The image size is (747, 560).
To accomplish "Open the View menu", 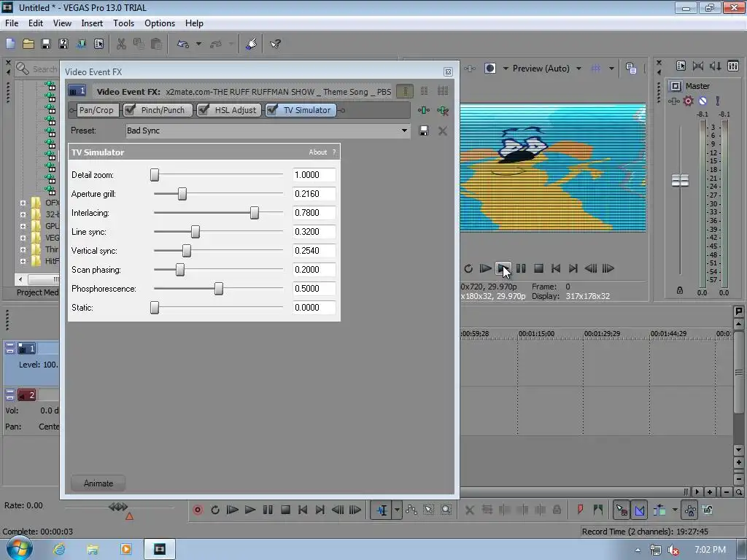I will click(x=62, y=23).
